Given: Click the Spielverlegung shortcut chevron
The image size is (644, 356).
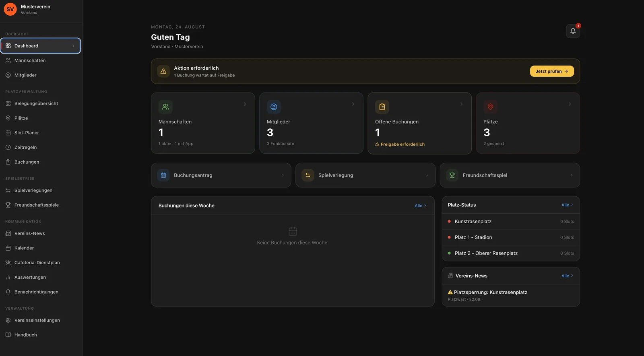Looking at the screenshot, I should (x=427, y=175).
